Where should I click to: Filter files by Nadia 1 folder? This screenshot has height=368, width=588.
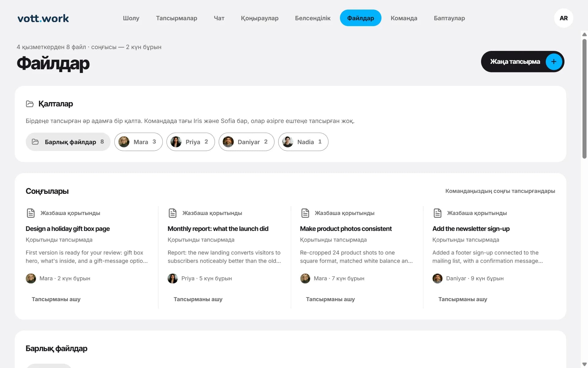303,142
